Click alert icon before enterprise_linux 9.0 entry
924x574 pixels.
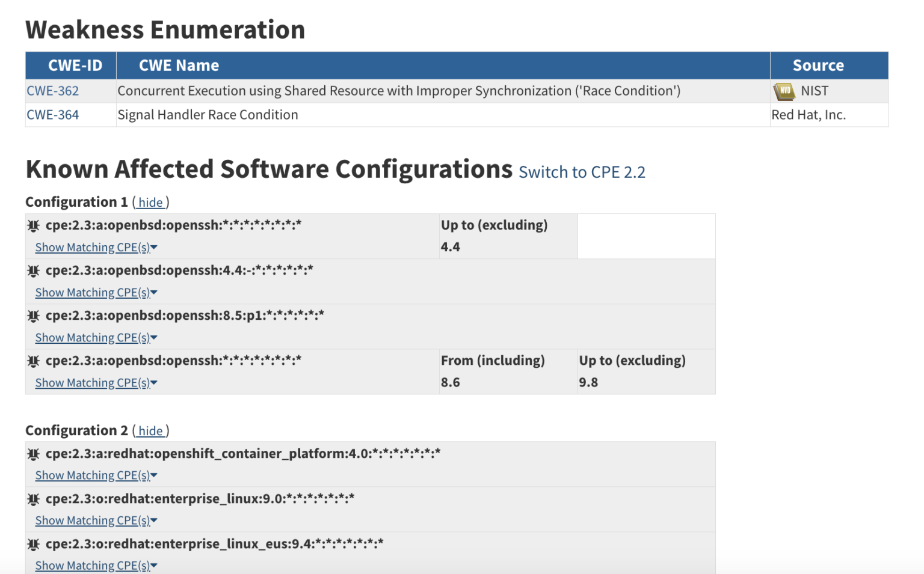click(x=34, y=498)
